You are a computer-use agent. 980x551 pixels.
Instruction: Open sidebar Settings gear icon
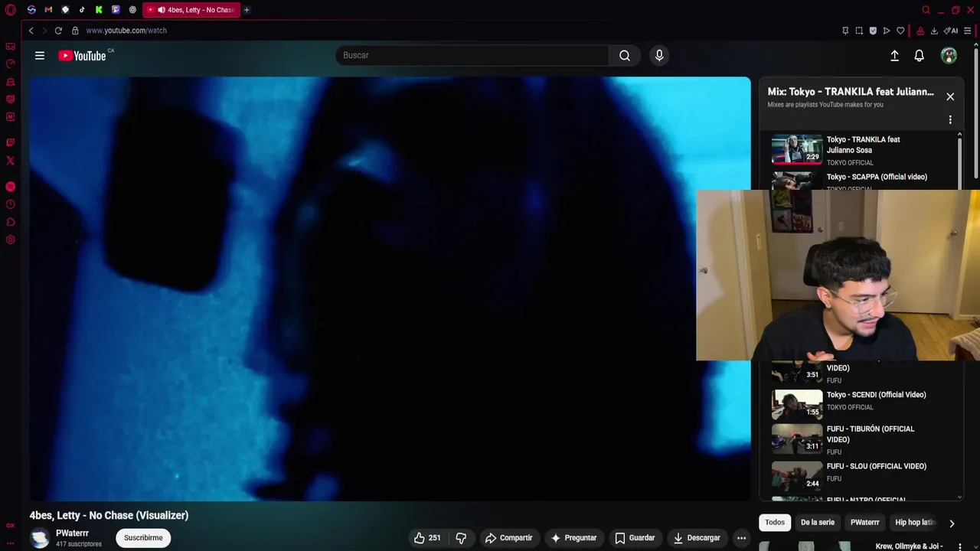(10, 240)
